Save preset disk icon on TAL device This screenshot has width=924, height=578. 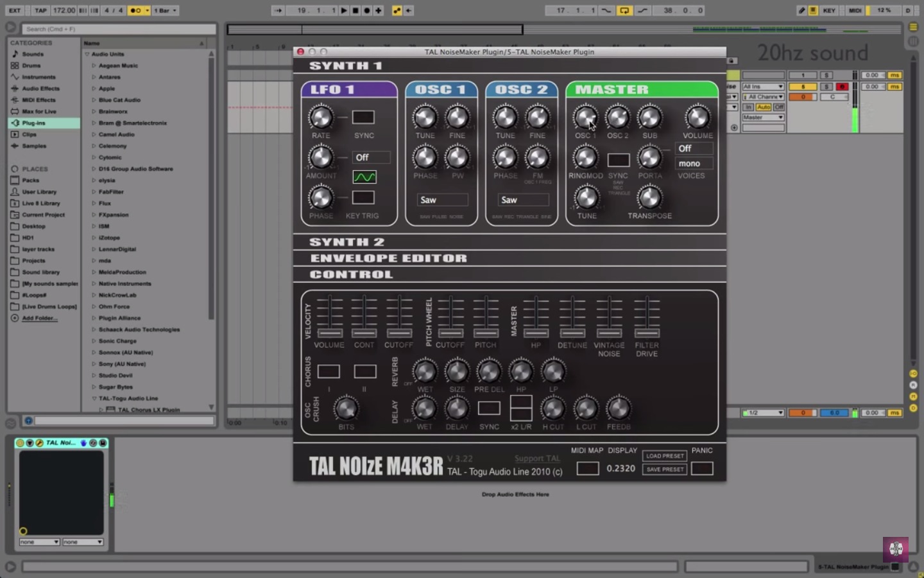[x=103, y=443]
